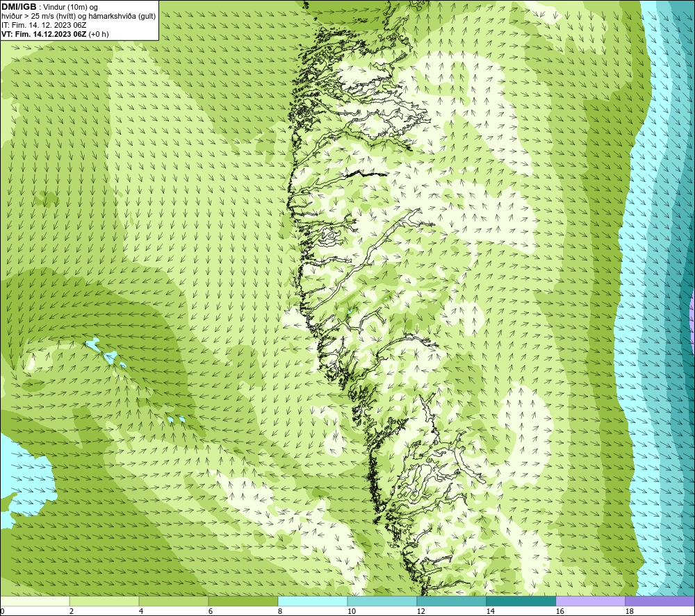Click the 16–18 m/s light purple legend swatch
The height and width of the screenshot is (616, 695).
590,601
